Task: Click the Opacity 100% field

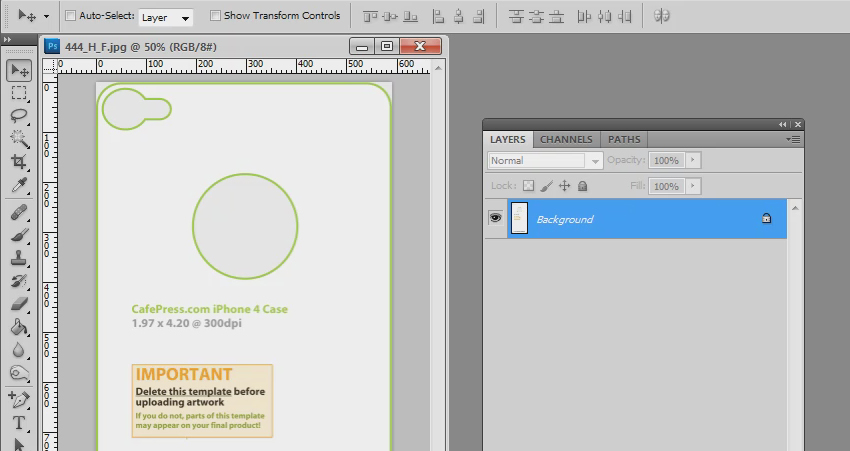Action: (x=667, y=160)
